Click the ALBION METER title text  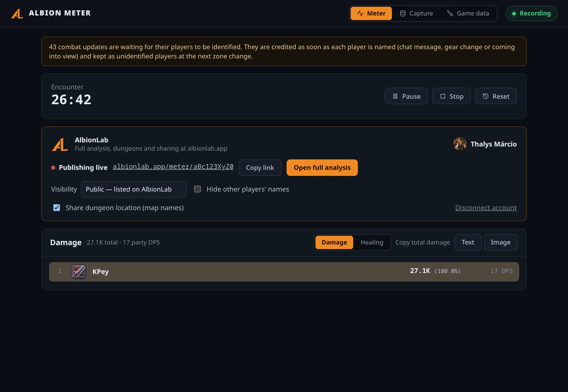point(60,13)
